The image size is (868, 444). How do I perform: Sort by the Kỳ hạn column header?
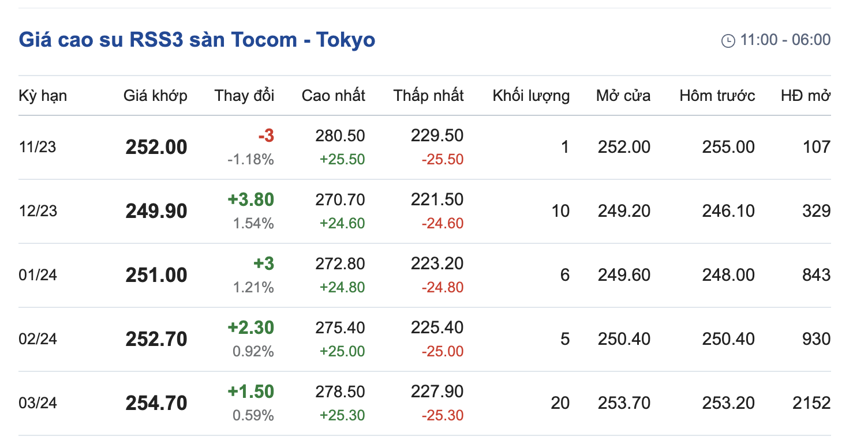point(43,96)
